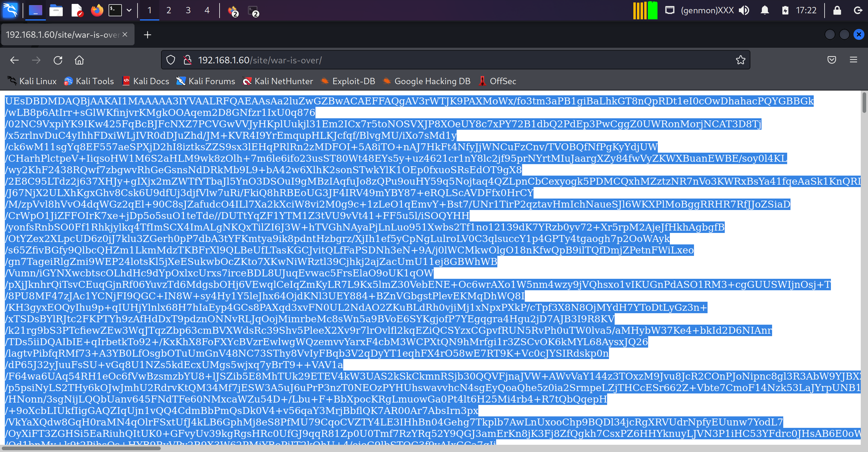Click the vertical page scrollbar thumb
The image size is (868, 452).
[864, 103]
